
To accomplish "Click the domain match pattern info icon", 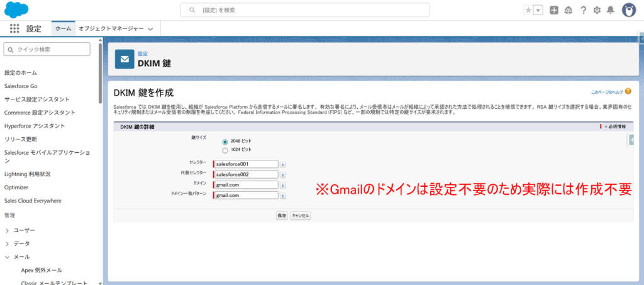I will coord(283,196).
